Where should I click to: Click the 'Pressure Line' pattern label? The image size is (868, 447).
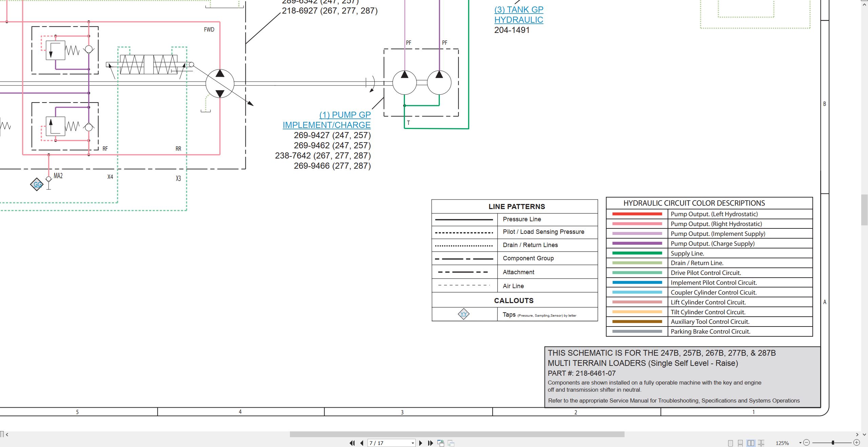tap(522, 219)
